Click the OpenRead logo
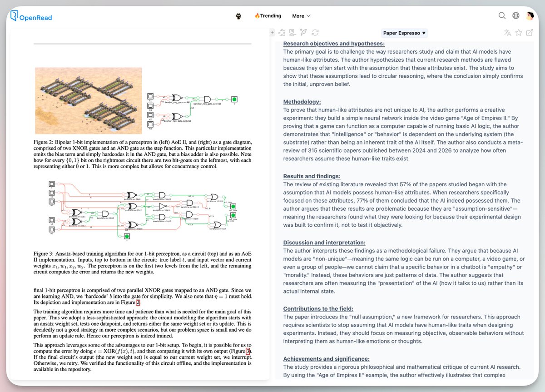The image size is (545, 392). (x=31, y=16)
